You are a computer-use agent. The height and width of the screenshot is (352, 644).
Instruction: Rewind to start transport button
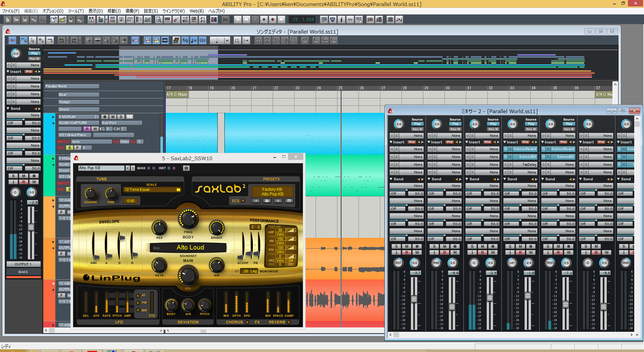pyautogui.click(x=238, y=19)
